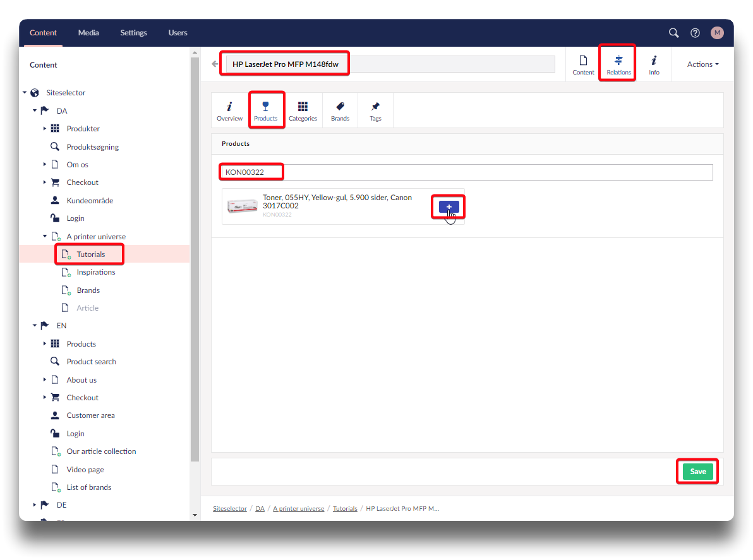This screenshot has height=560, width=753.
Task: Click the EN Checkout cart icon
Action: [55, 397]
